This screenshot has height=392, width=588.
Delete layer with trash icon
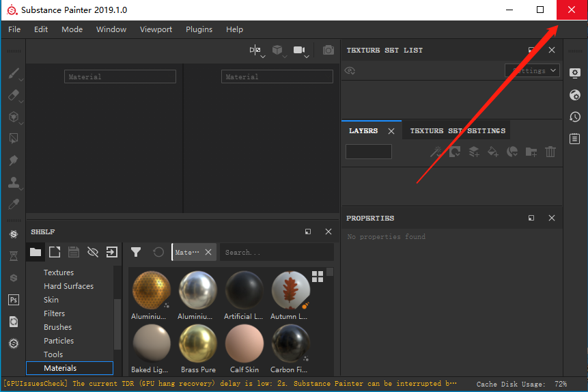click(x=550, y=152)
